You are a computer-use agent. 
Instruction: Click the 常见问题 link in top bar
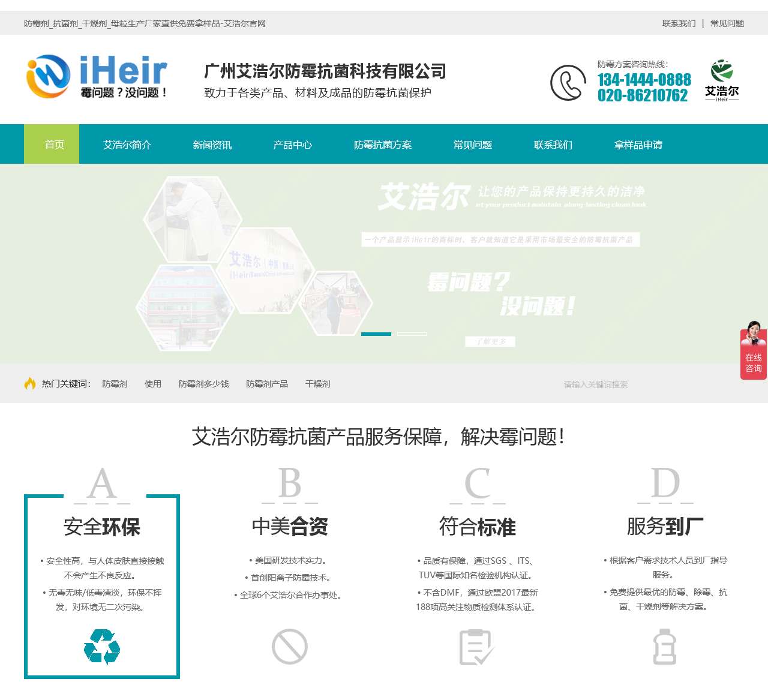[727, 23]
